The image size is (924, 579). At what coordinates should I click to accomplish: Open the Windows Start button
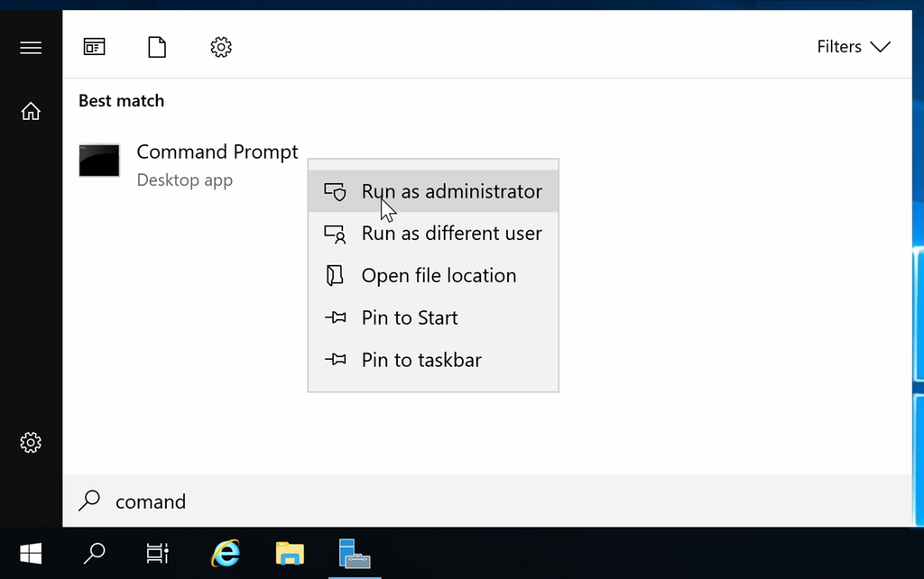(31, 554)
